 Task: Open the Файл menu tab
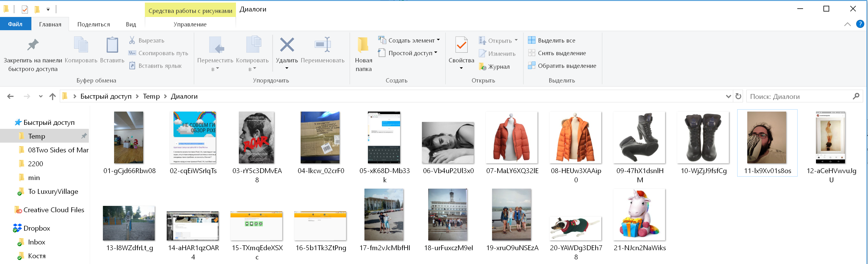(16, 24)
